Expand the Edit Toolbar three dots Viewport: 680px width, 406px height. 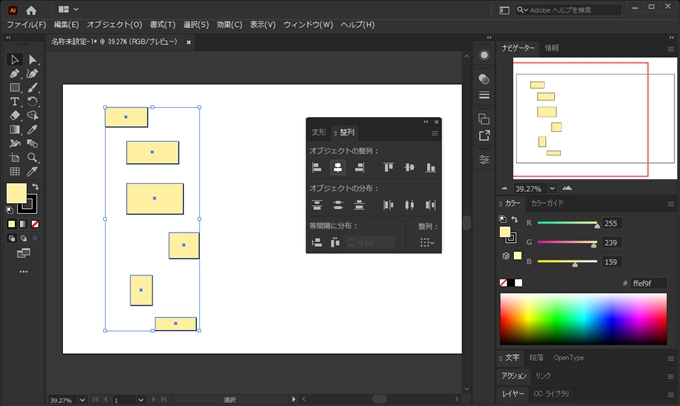pos(23,272)
